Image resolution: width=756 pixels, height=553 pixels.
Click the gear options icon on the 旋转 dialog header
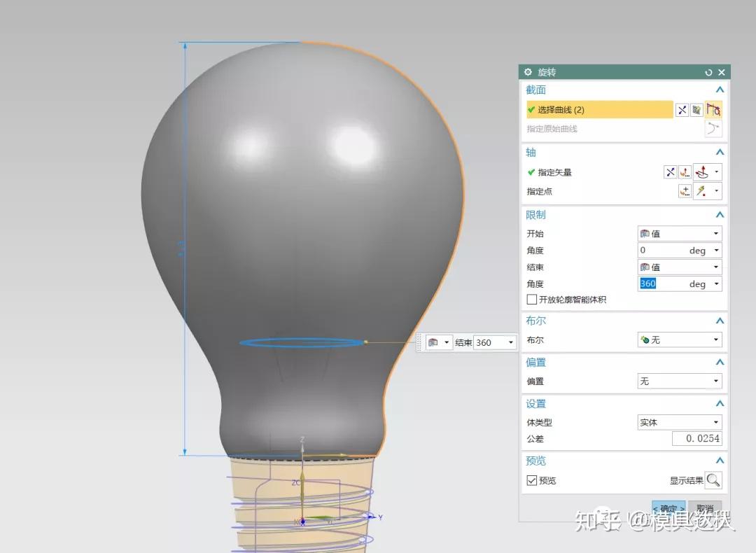tap(527, 72)
